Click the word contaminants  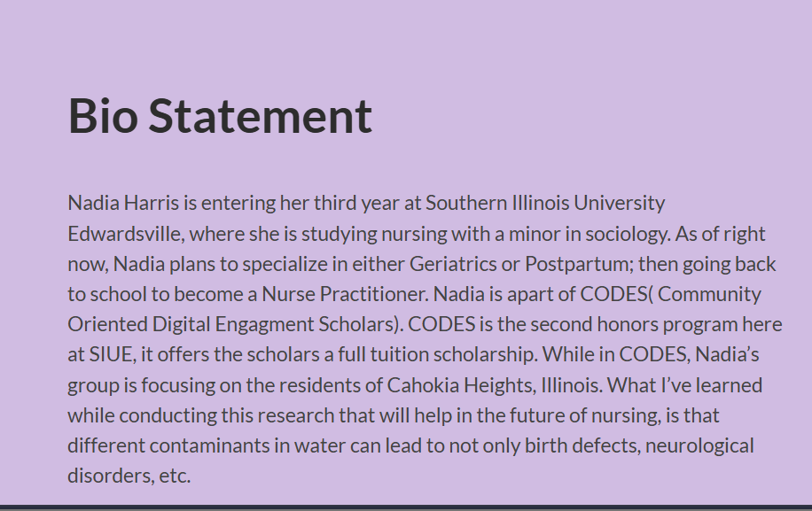pyautogui.click(x=210, y=445)
